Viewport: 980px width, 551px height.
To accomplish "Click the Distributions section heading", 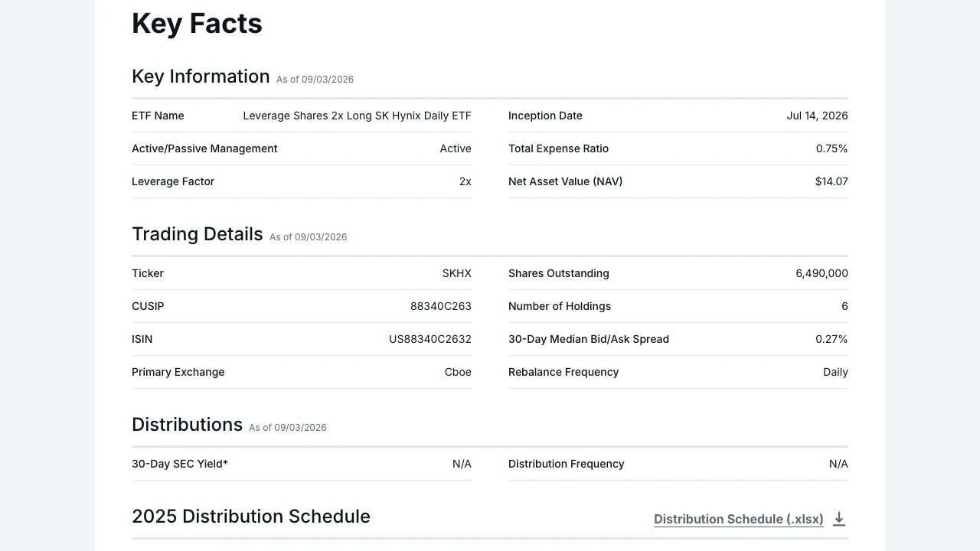I will click(187, 425).
